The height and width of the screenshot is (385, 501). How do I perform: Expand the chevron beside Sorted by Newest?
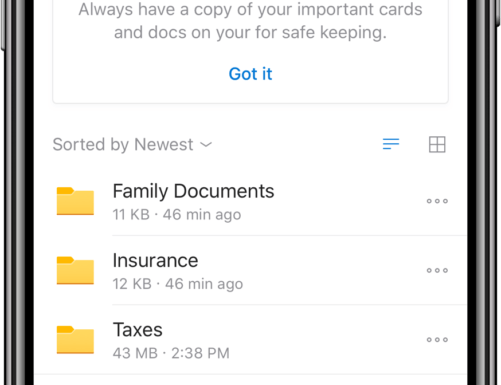(x=206, y=144)
